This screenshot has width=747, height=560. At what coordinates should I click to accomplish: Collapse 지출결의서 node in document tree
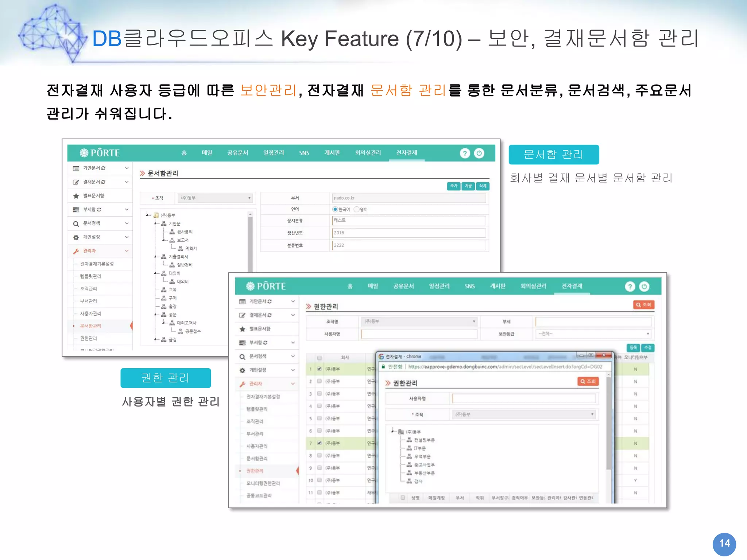click(155, 257)
